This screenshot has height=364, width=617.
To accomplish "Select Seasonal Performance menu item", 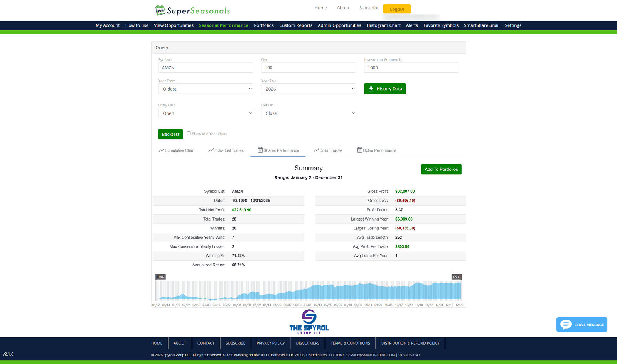I will 224,25.
